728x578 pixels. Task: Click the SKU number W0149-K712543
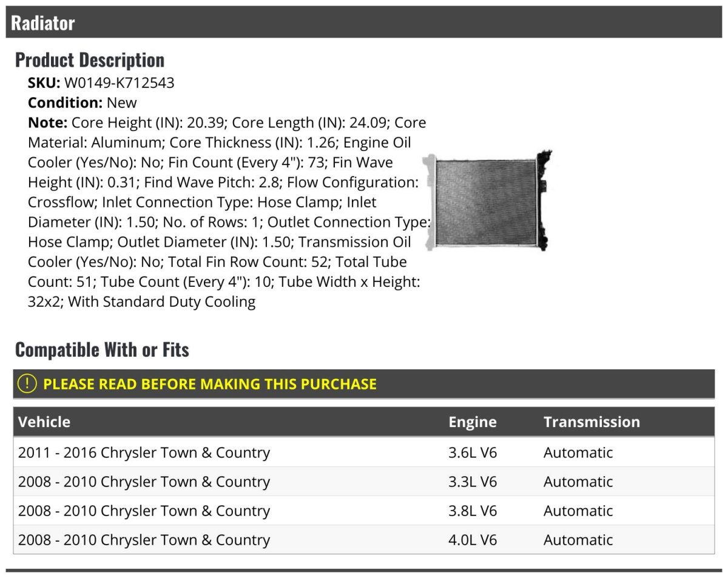point(119,82)
